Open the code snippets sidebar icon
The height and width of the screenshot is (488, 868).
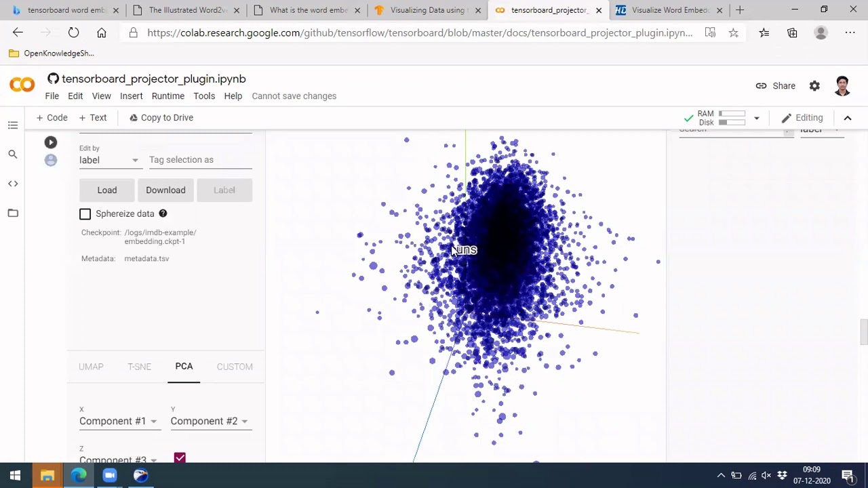tap(13, 184)
